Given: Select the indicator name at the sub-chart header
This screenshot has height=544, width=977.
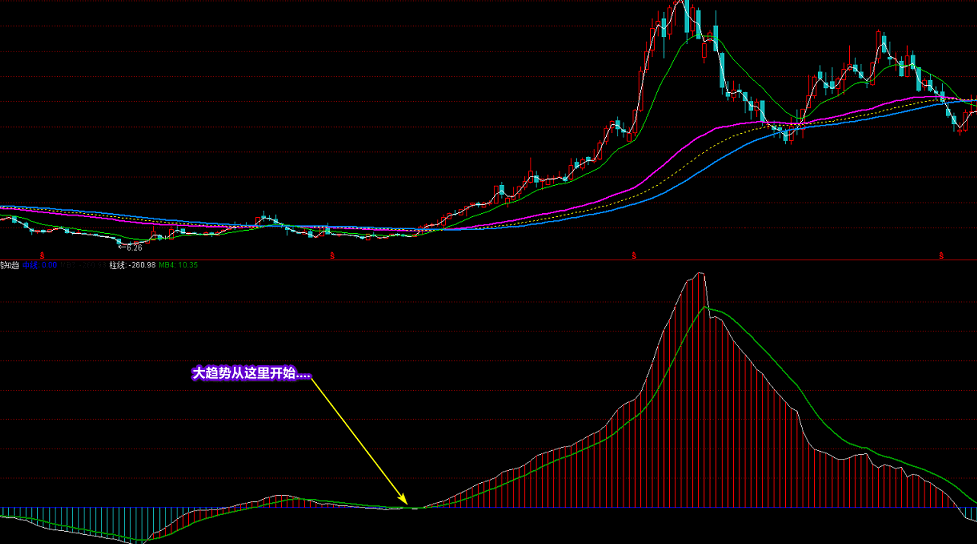Looking at the screenshot, I should pyautogui.click(x=10, y=265).
